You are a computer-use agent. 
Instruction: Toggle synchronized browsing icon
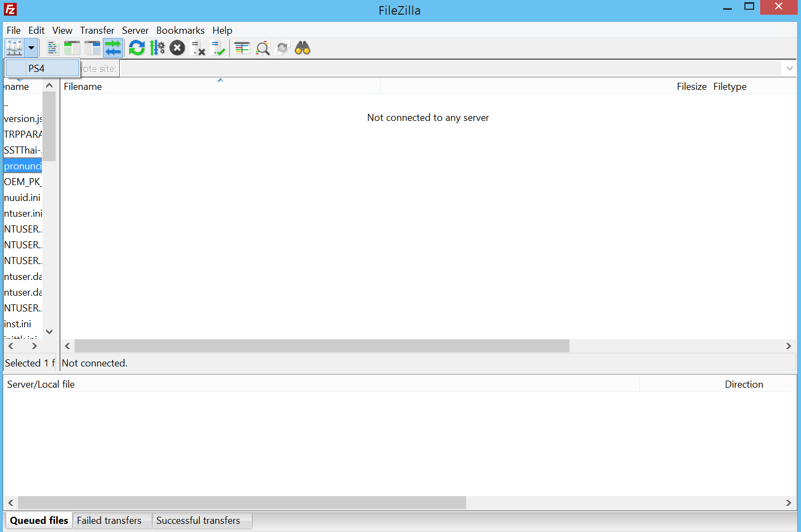[x=282, y=48]
